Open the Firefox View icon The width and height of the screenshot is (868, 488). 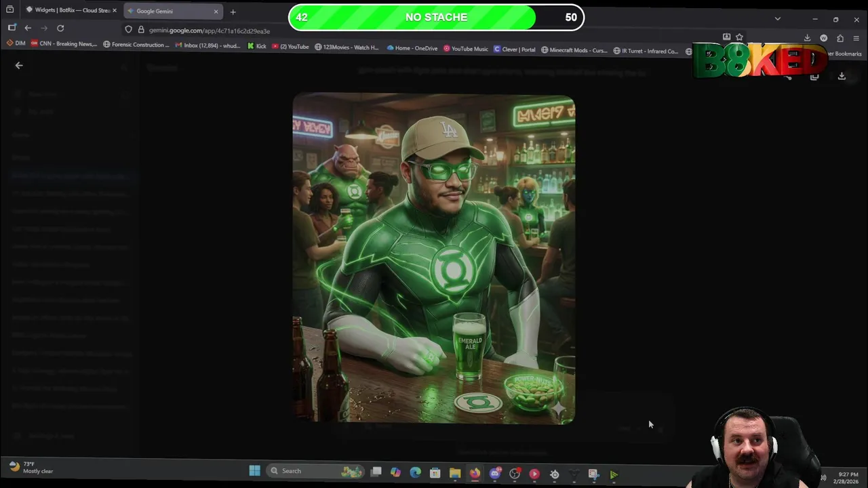point(9,10)
